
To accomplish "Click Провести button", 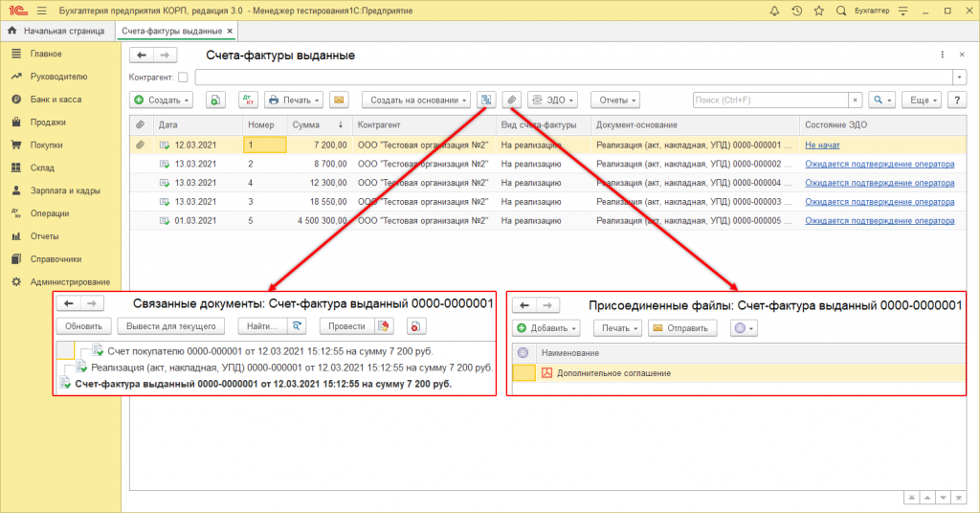I will [x=346, y=326].
